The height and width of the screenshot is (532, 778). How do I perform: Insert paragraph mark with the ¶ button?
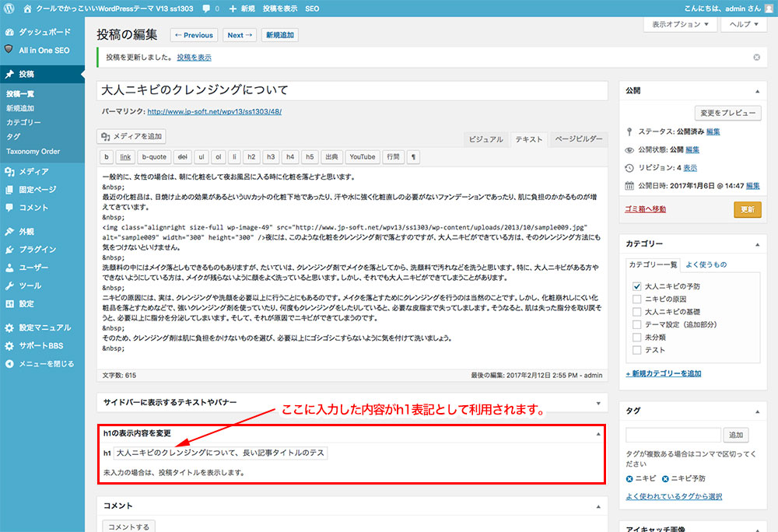[413, 157]
